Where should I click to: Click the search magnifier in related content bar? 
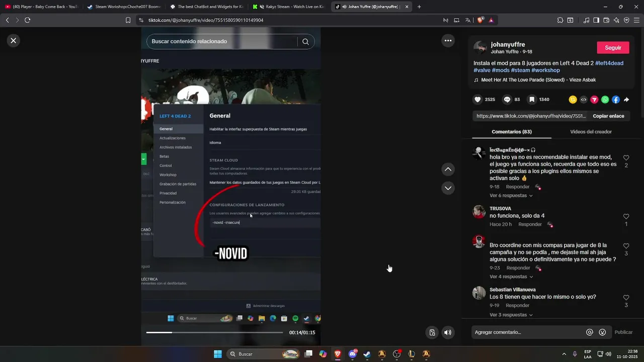pyautogui.click(x=305, y=42)
